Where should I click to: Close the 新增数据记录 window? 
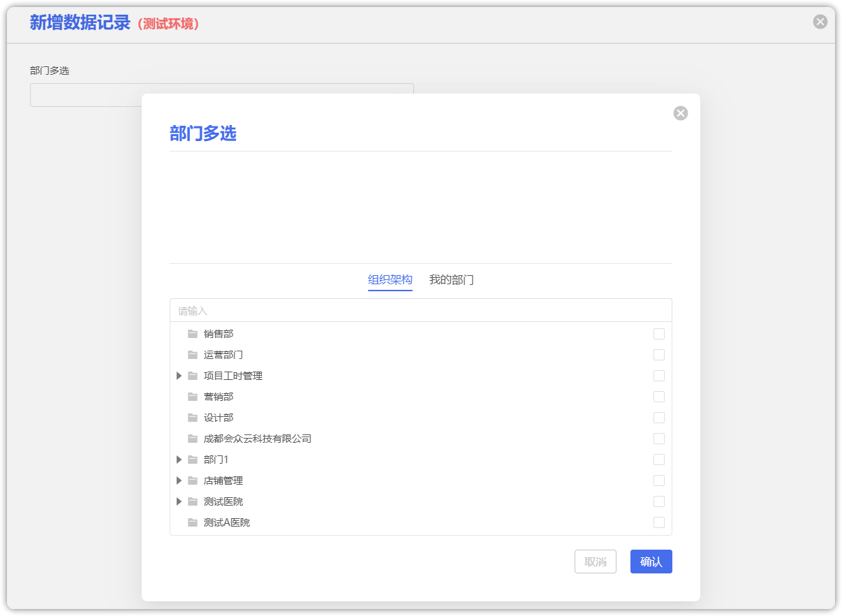point(820,22)
